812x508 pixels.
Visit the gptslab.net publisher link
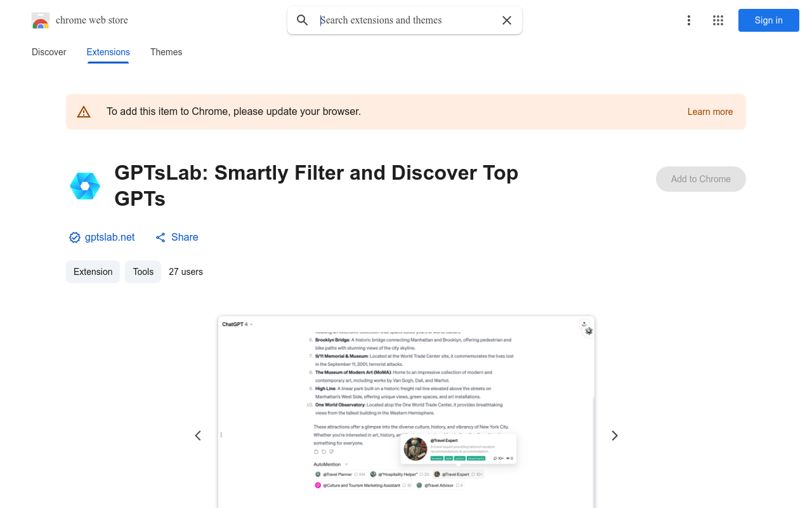[x=110, y=237]
